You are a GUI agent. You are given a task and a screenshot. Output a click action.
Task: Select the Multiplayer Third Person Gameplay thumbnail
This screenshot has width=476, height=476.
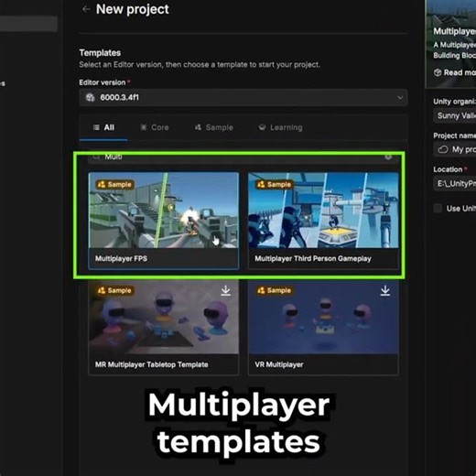pos(323,211)
